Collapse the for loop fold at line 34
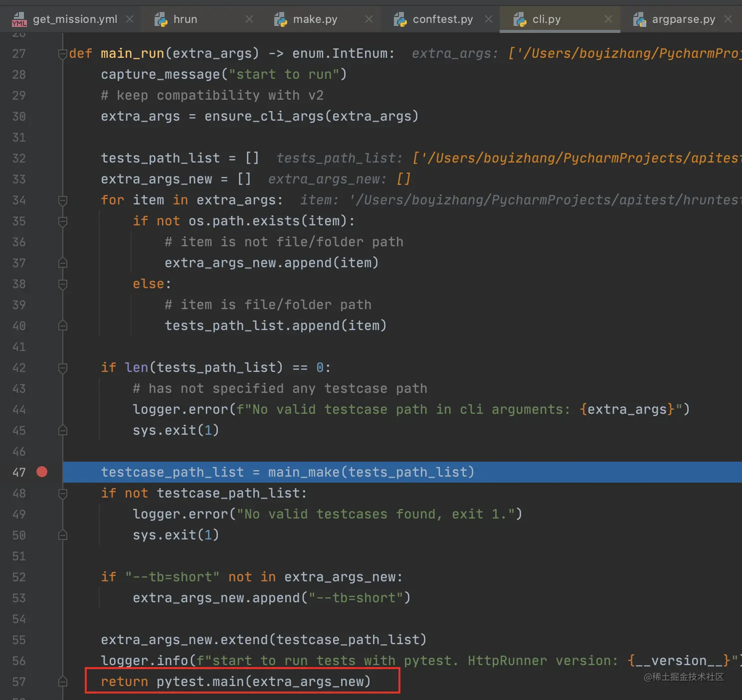 63,200
